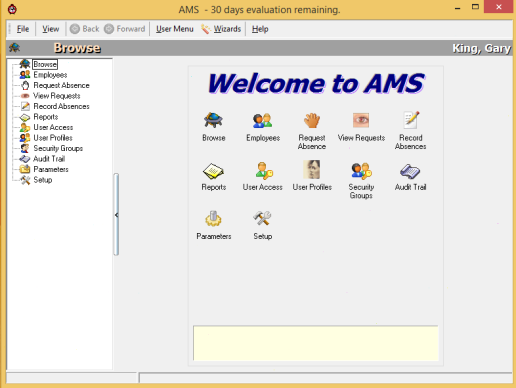The height and width of the screenshot is (388, 516).
Task: Click Record Absences icon in sidebar tree
Action: (x=25, y=106)
